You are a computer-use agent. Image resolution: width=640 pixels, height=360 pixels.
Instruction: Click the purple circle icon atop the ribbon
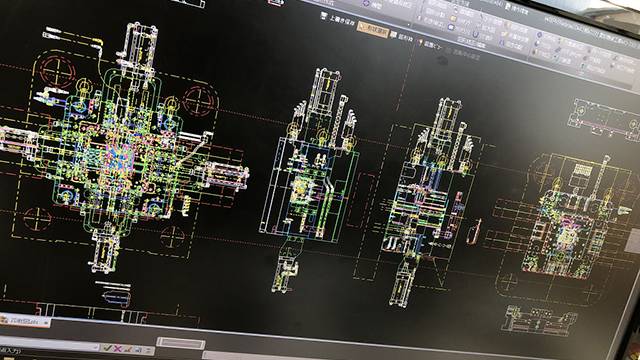coord(366,3)
